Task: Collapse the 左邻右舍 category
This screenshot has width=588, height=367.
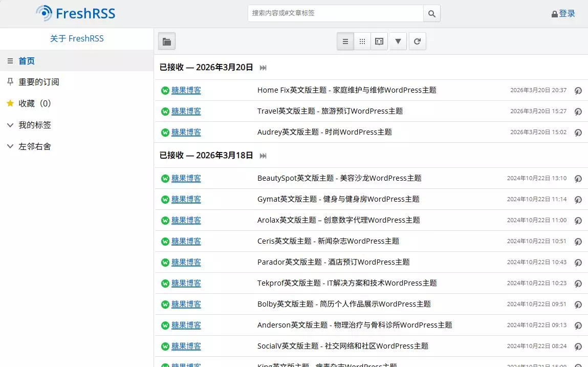Action: (35, 146)
